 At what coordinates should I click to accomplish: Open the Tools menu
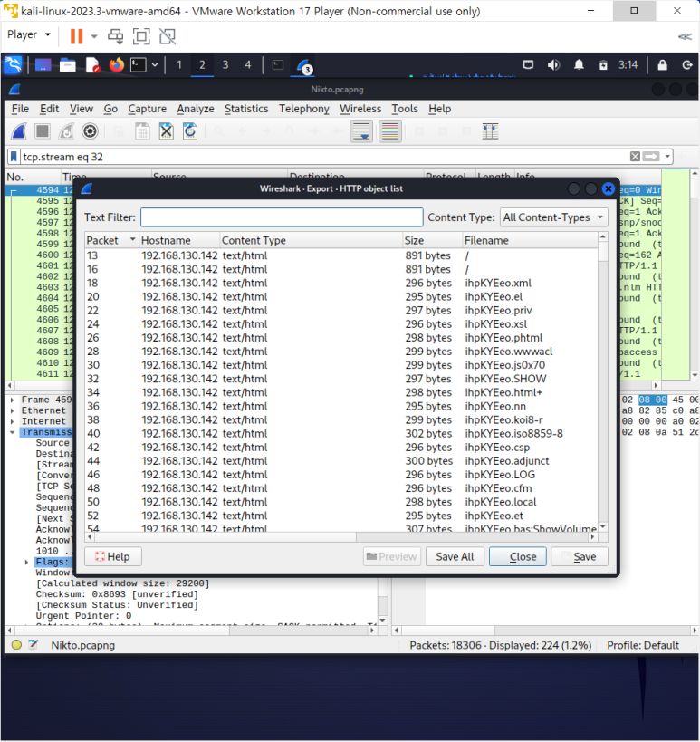click(405, 109)
